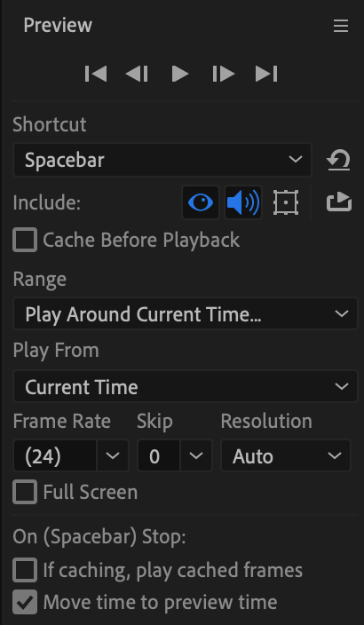
Task: Open the Shortcut Spacebar dropdown
Action: pyautogui.click(x=162, y=160)
